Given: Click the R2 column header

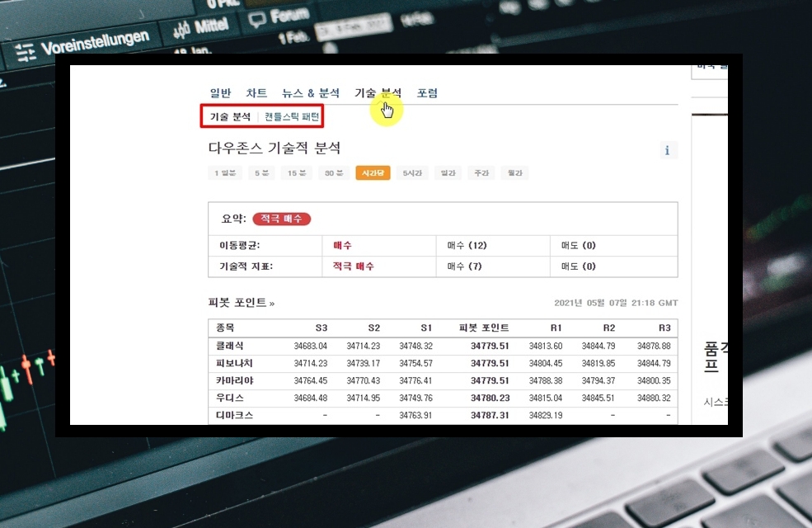Looking at the screenshot, I should 609,328.
